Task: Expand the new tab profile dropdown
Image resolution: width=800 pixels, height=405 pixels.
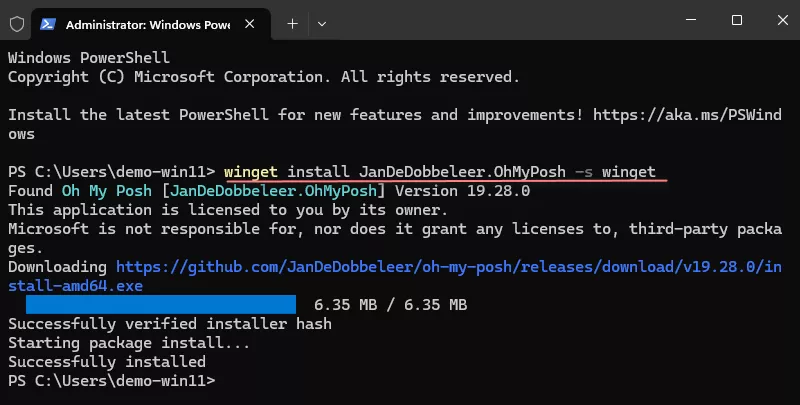Action: [321, 23]
